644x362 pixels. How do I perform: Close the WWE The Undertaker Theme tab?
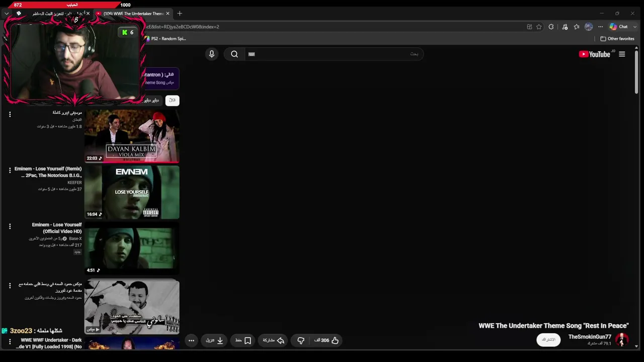pyautogui.click(x=168, y=14)
